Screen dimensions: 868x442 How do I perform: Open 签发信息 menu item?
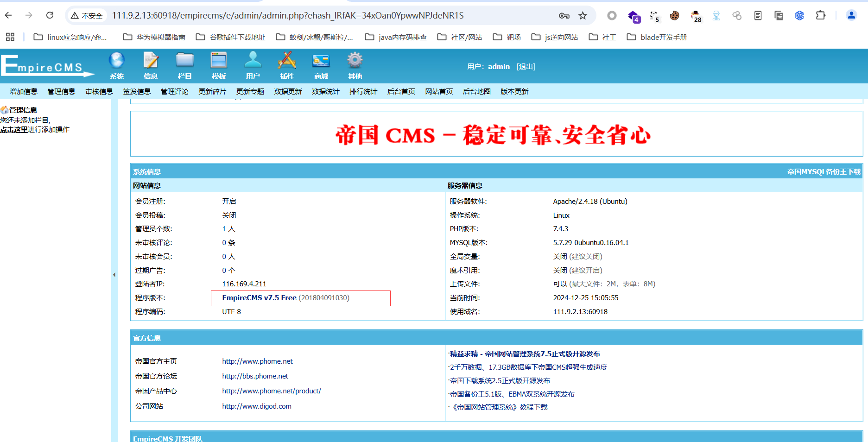(137, 91)
